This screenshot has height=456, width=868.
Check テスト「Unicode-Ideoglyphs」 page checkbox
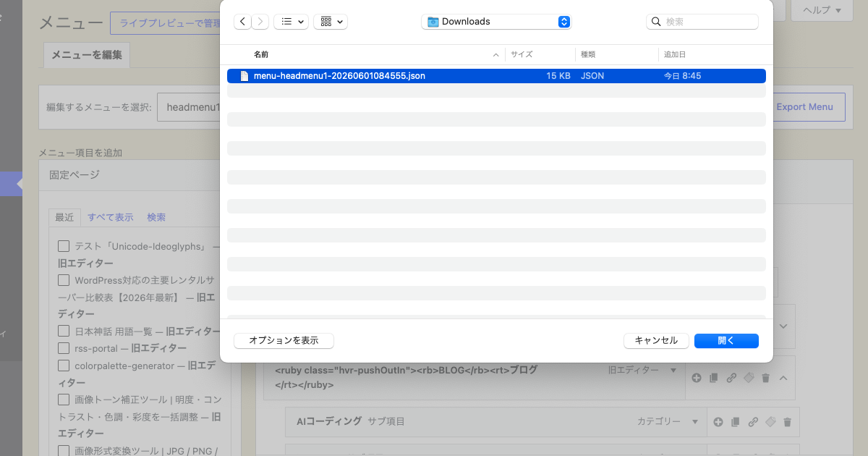64,246
